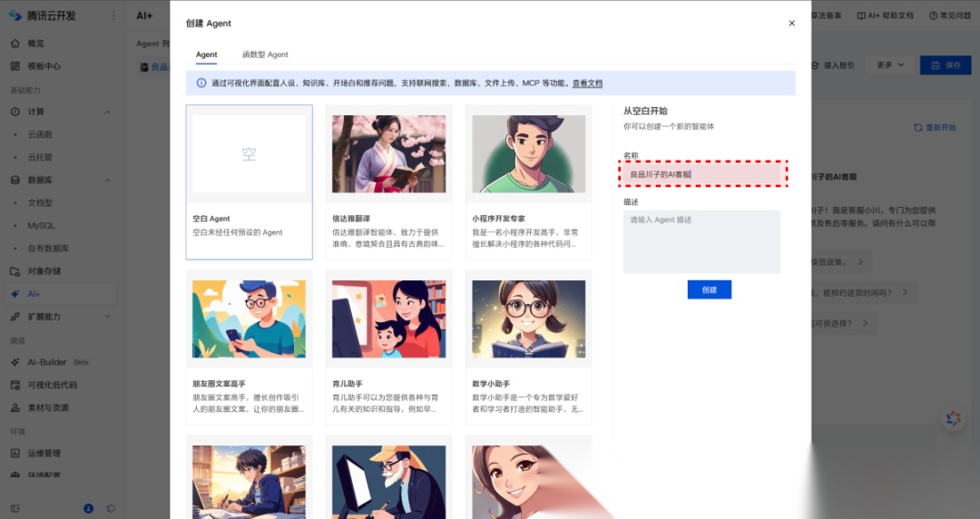
Task: Click the Agent 描述 text area
Action: pyautogui.click(x=701, y=241)
